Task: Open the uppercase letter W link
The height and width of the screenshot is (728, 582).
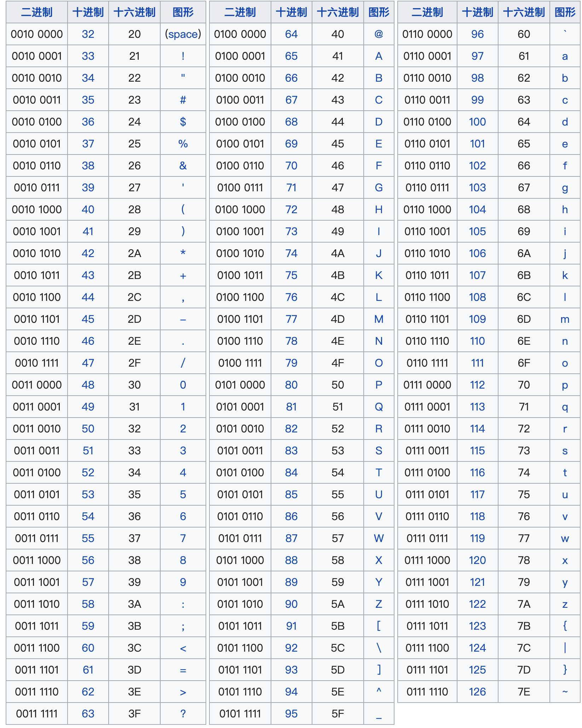Action: pos(379,538)
